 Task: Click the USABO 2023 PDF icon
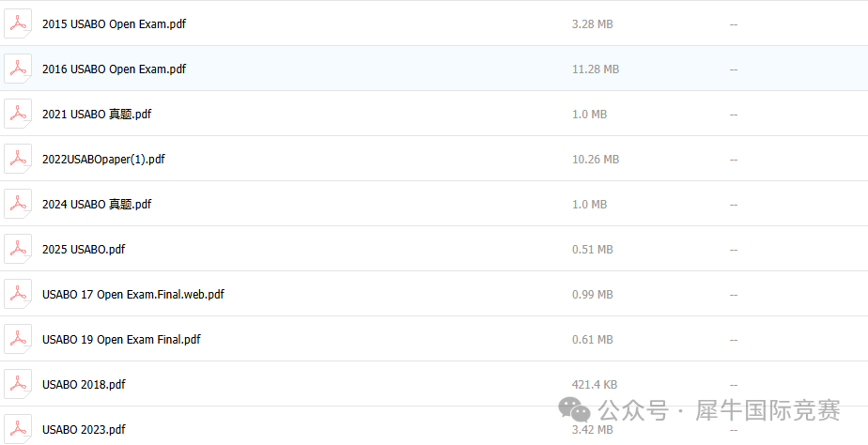(18, 429)
